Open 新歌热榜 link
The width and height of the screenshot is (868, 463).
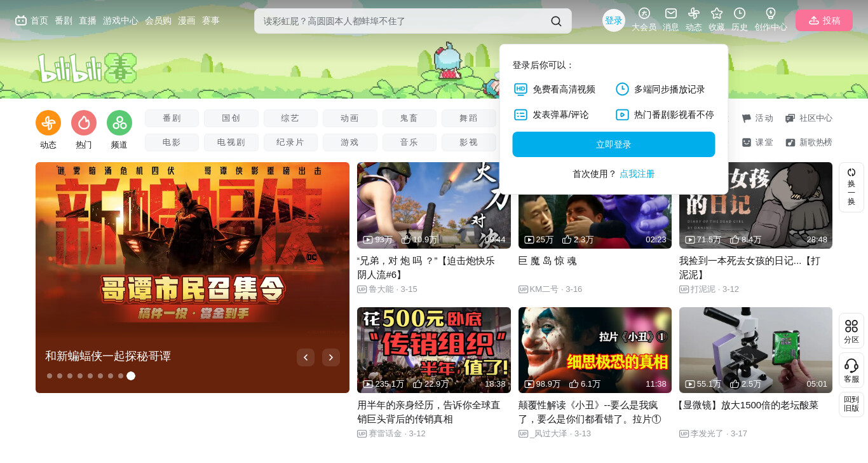[809, 142]
